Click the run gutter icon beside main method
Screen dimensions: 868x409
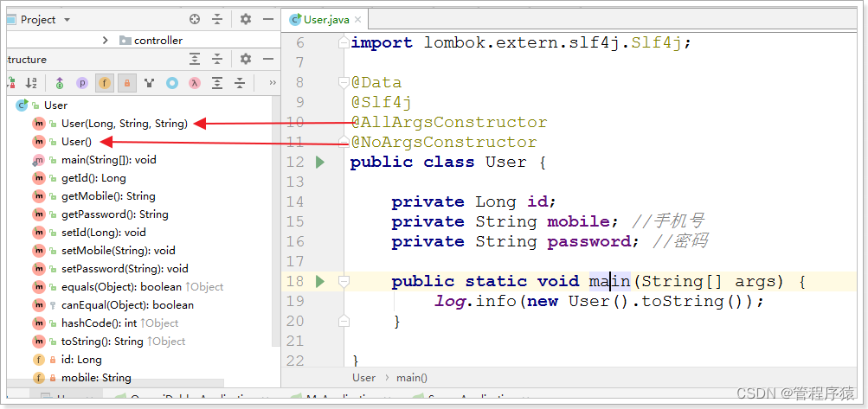pos(320,282)
